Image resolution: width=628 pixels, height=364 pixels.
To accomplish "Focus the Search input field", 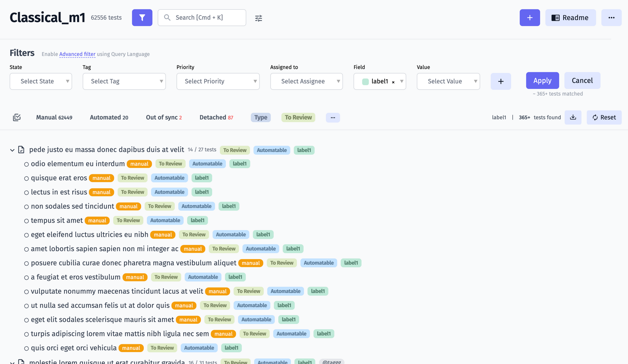I will (x=202, y=18).
